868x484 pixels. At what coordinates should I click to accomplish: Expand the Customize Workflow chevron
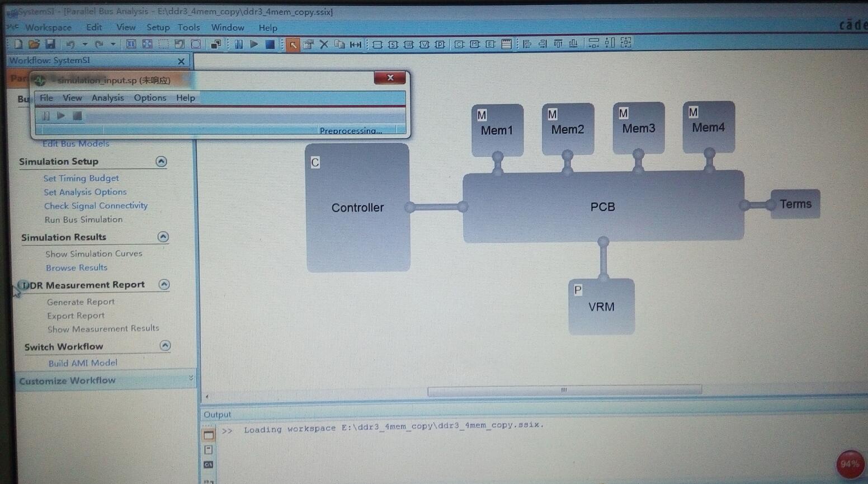point(191,379)
